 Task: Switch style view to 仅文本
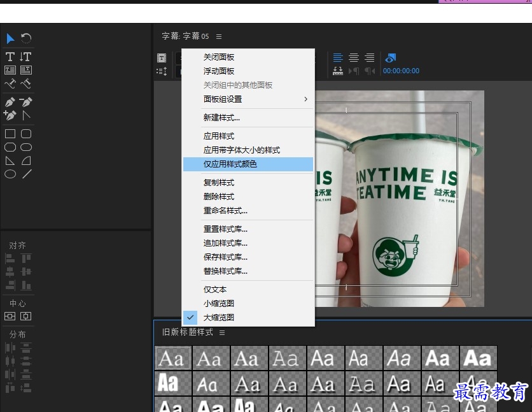(248, 290)
